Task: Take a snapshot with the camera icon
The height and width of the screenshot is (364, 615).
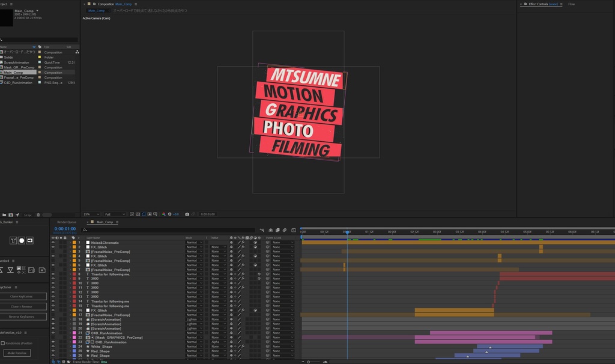Action: pyautogui.click(x=187, y=214)
